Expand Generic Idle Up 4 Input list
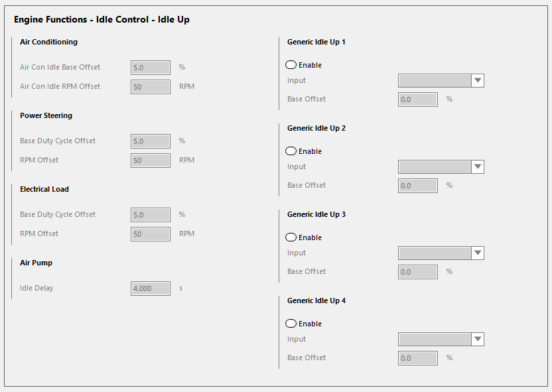This screenshot has height=392, width=552. tap(441, 340)
